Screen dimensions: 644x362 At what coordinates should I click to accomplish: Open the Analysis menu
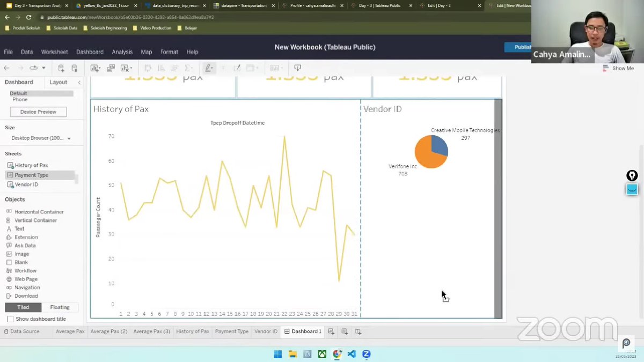(x=122, y=52)
